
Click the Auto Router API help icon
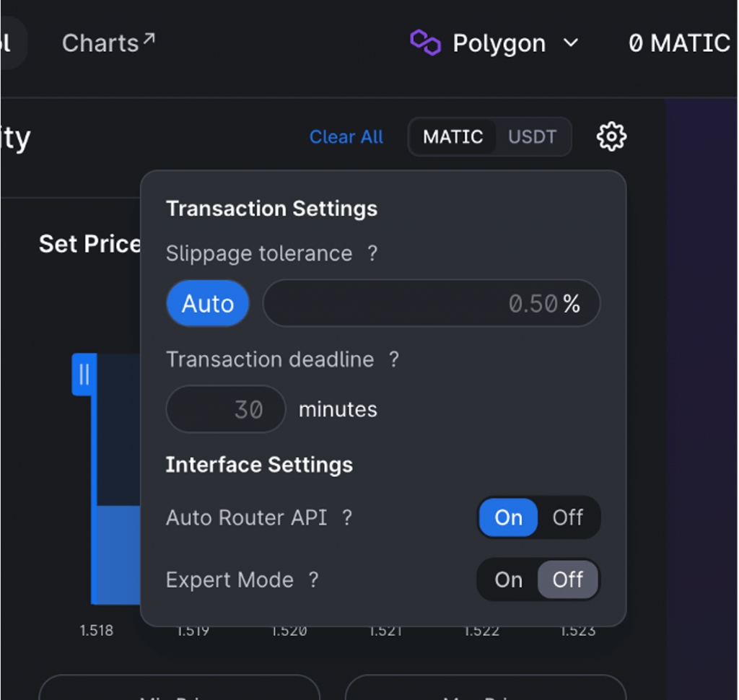[x=347, y=517]
